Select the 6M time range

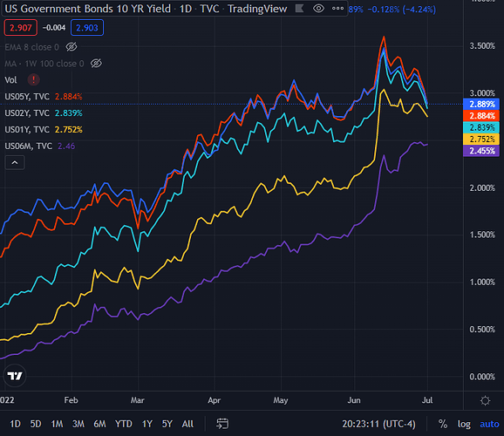(x=99, y=424)
